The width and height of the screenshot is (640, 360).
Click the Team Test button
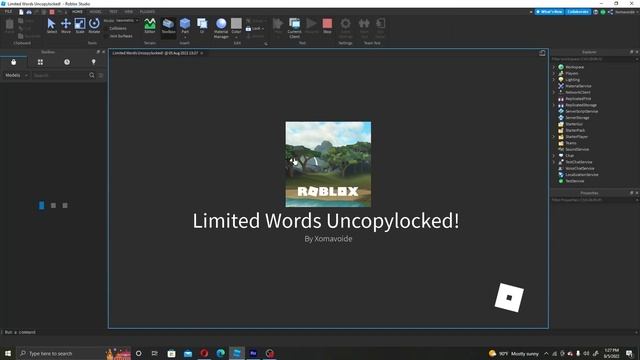(x=364, y=28)
